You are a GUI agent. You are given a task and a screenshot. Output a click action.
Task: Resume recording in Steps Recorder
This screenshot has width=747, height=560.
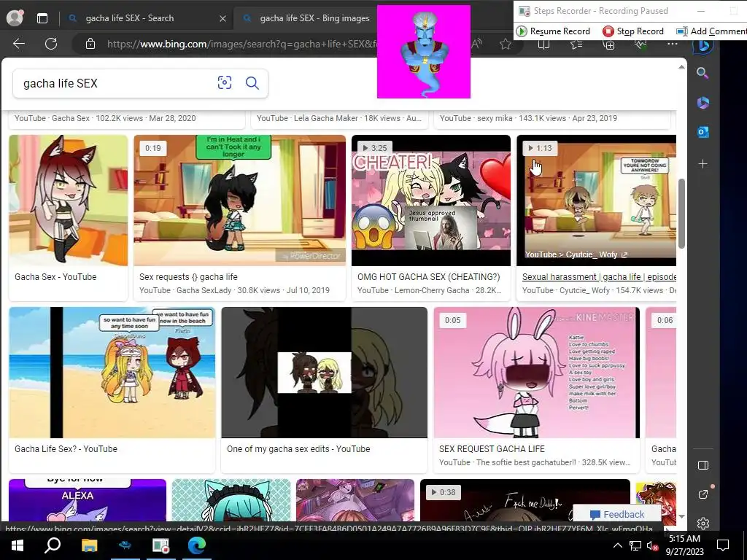[x=554, y=31]
